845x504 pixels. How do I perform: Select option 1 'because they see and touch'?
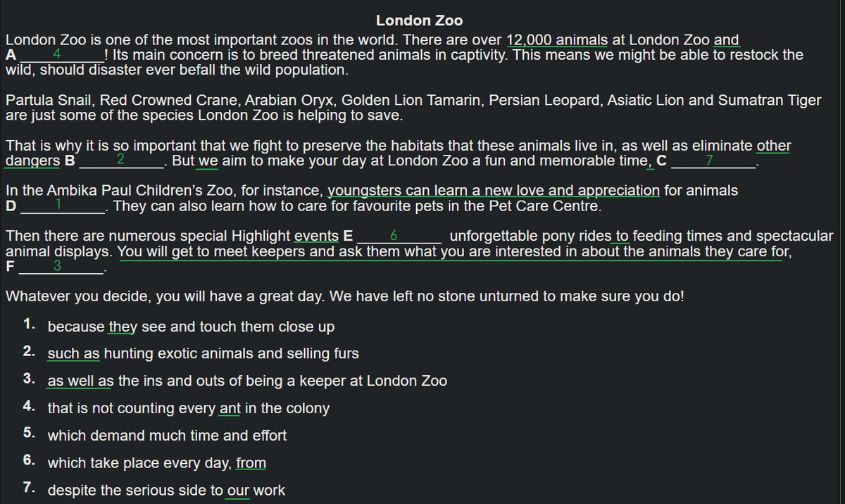pos(191,327)
